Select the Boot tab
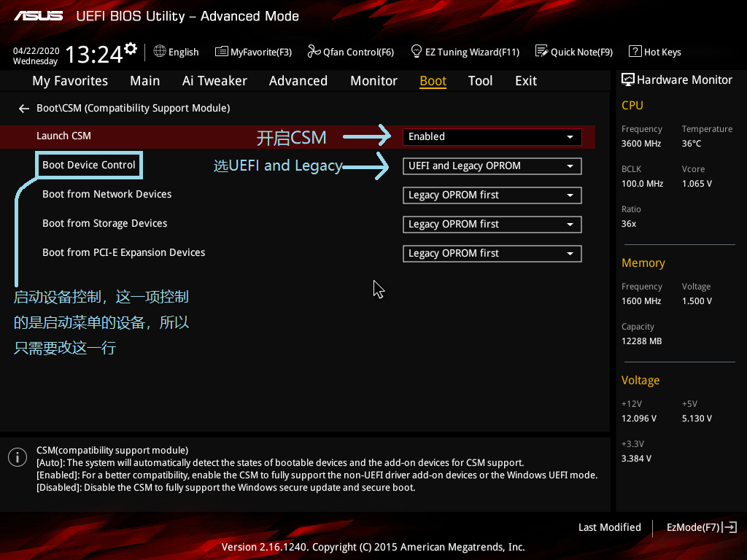This screenshot has height=560, width=747. click(x=433, y=81)
